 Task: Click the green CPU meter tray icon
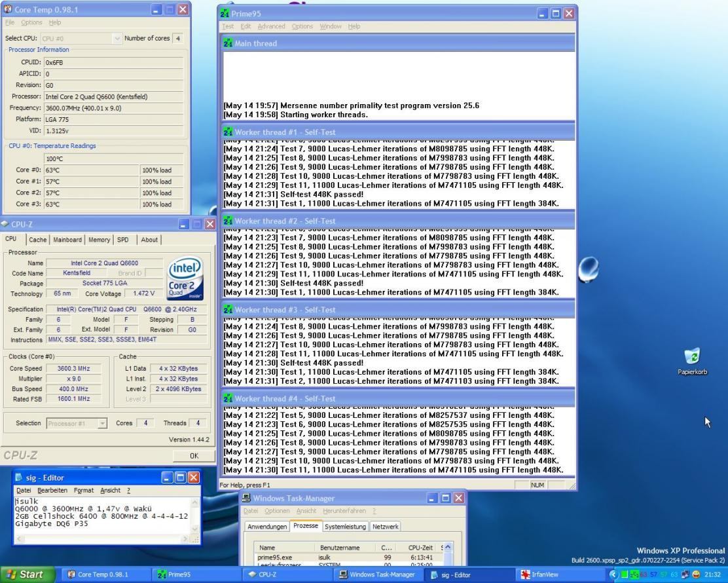625,574
